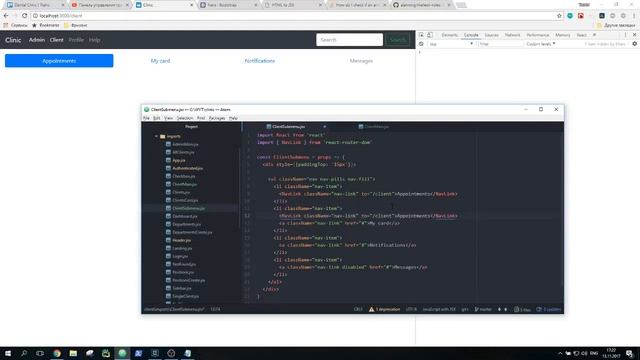This screenshot has height=360, width=640.
Task: Open the Windows notification center icon
Action: tap(629, 353)
